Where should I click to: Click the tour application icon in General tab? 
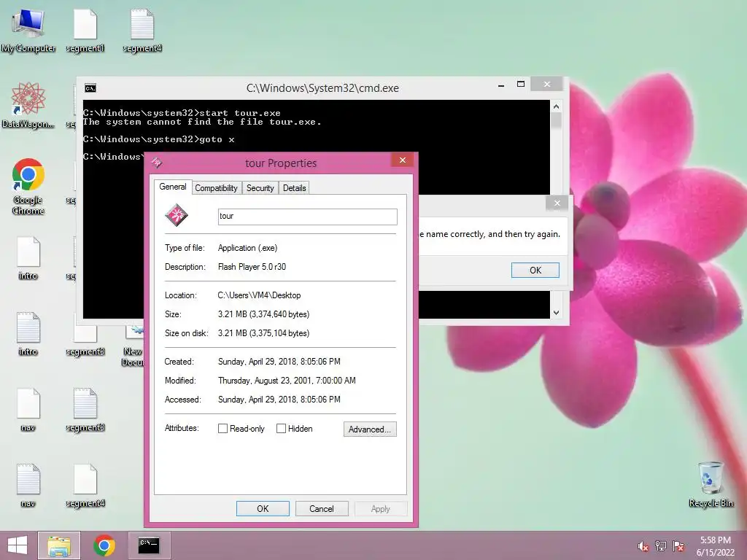(177, 215)
